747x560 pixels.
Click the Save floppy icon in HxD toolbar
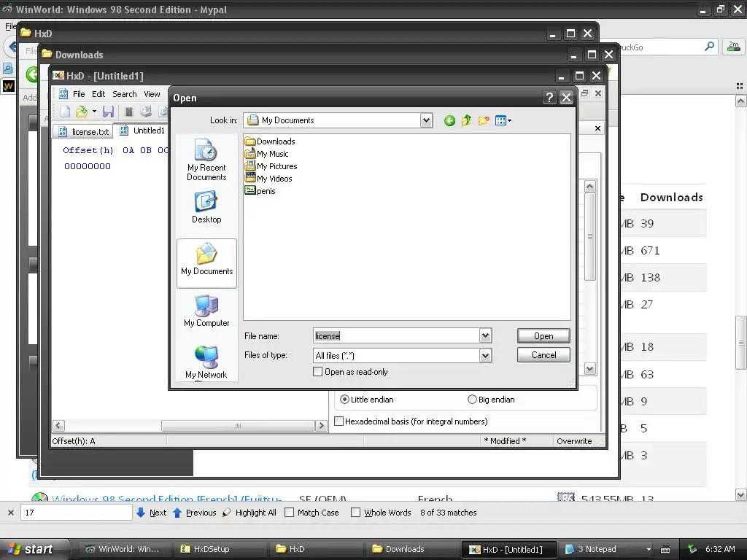108,112
